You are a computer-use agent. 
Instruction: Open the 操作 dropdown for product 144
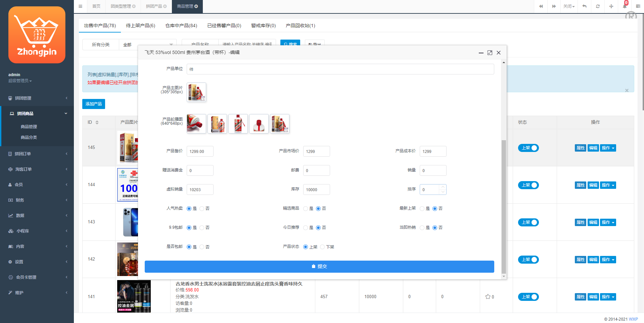click(608, 185)
